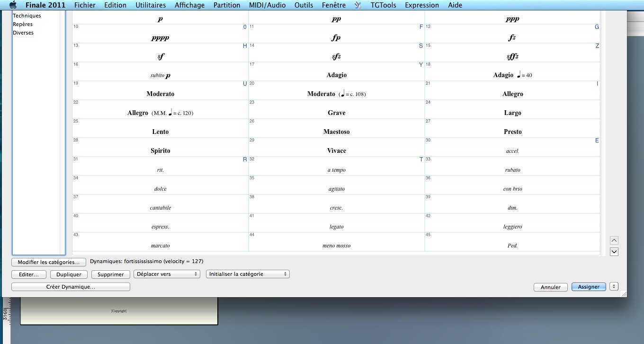The height and width of the screenshot is (344, 644).
Task: Open the TGTools menu
Action: (383, 5)
